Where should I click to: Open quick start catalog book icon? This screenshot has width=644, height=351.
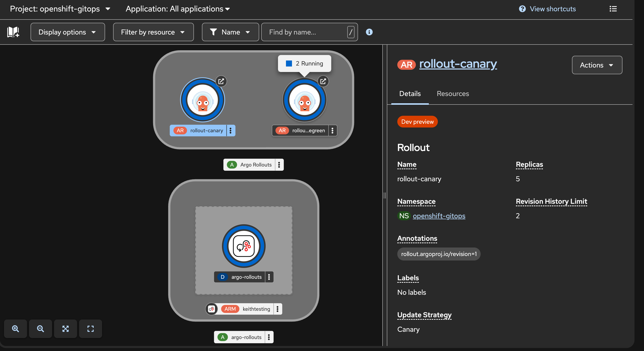click(x=13, y=32)
